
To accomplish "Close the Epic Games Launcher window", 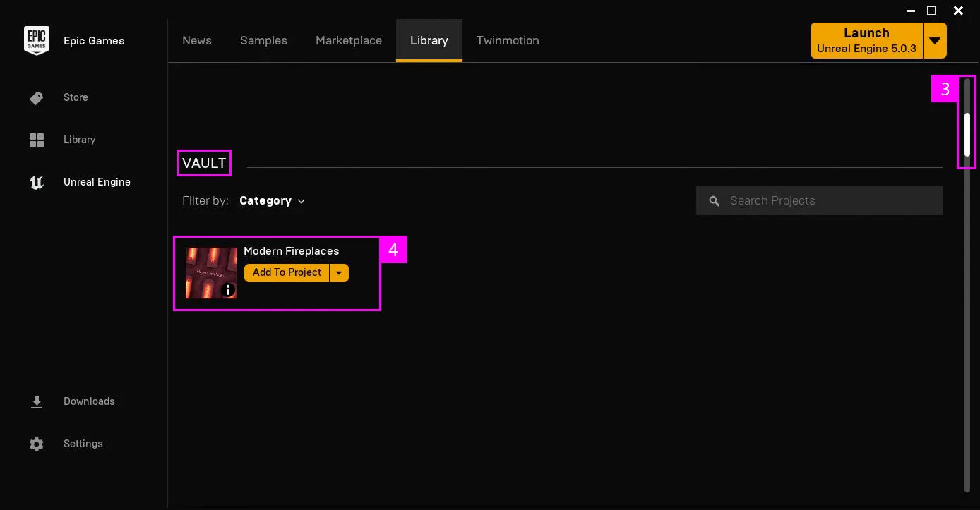I will pyautogui.click(x=958, y=11).
